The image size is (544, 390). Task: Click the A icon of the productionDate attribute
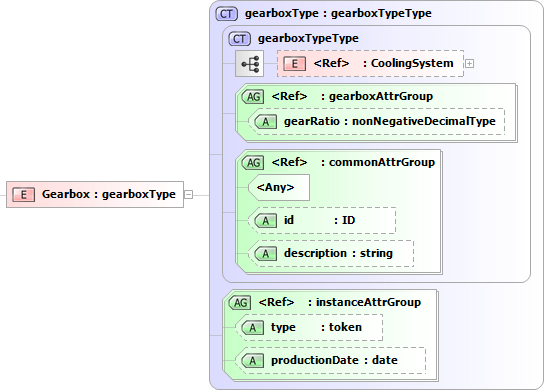(x=253, y=361)
